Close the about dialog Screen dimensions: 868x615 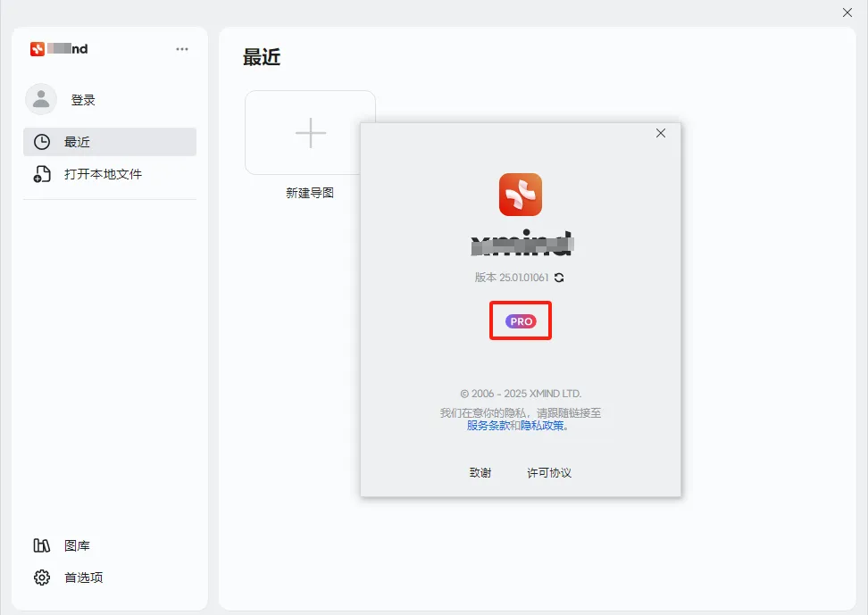click(x=661, y=133)
